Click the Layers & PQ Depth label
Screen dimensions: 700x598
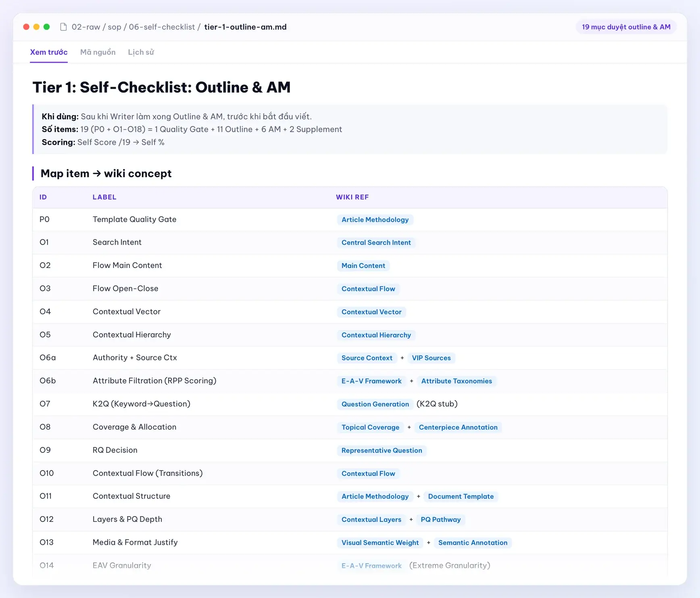click(x=127, y=519)
